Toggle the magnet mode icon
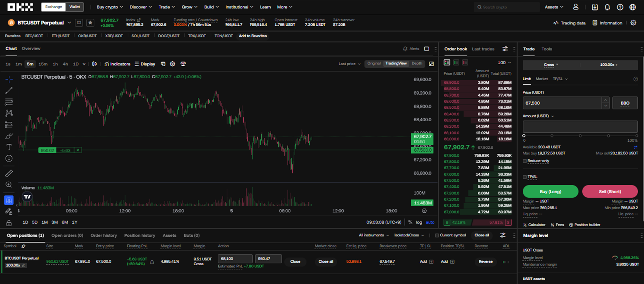 [9, 200]
